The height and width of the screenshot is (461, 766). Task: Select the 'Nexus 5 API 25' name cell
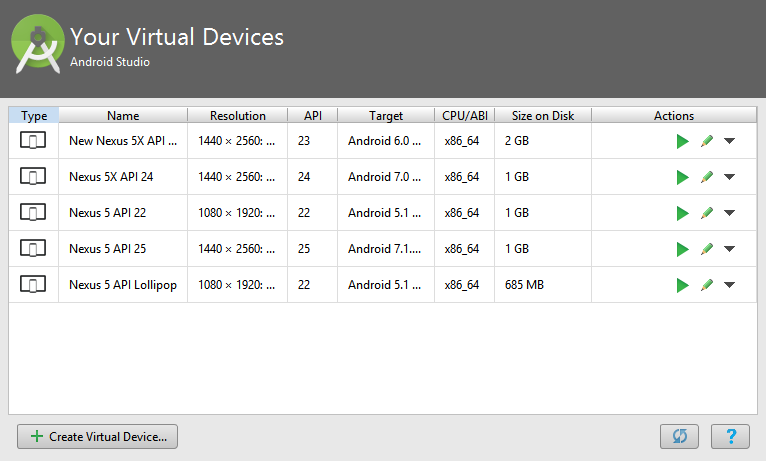tap(123, 249)
